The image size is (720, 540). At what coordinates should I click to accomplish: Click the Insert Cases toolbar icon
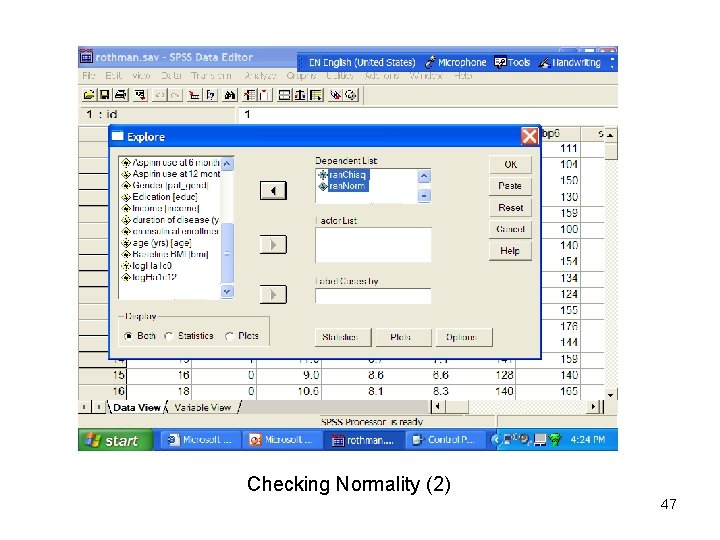point(250,95)
